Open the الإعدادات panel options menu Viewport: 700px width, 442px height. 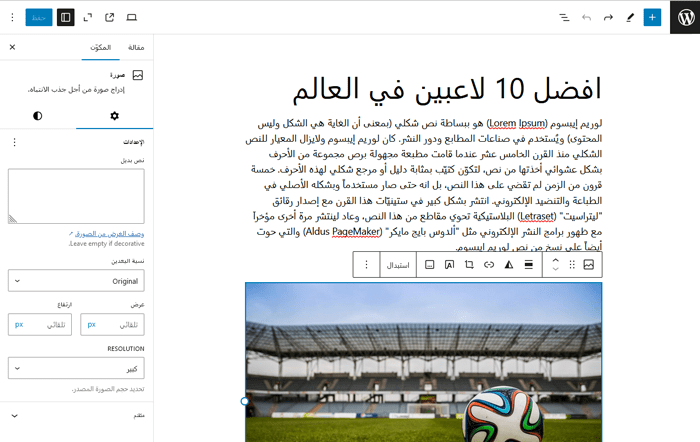click(14, 142)
